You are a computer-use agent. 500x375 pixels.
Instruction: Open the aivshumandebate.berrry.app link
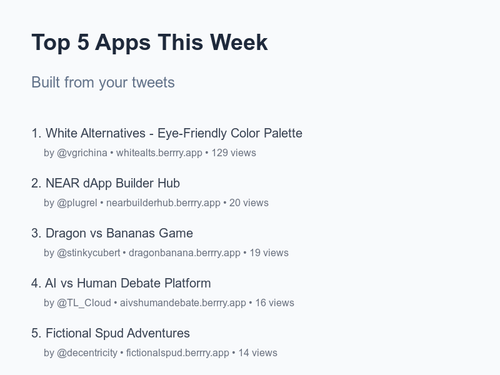click(183, 303)
